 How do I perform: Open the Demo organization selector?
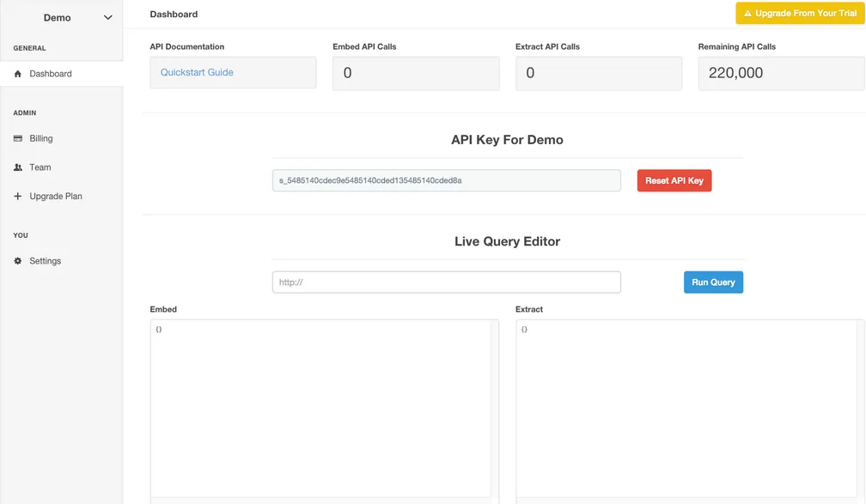point(61,18)
